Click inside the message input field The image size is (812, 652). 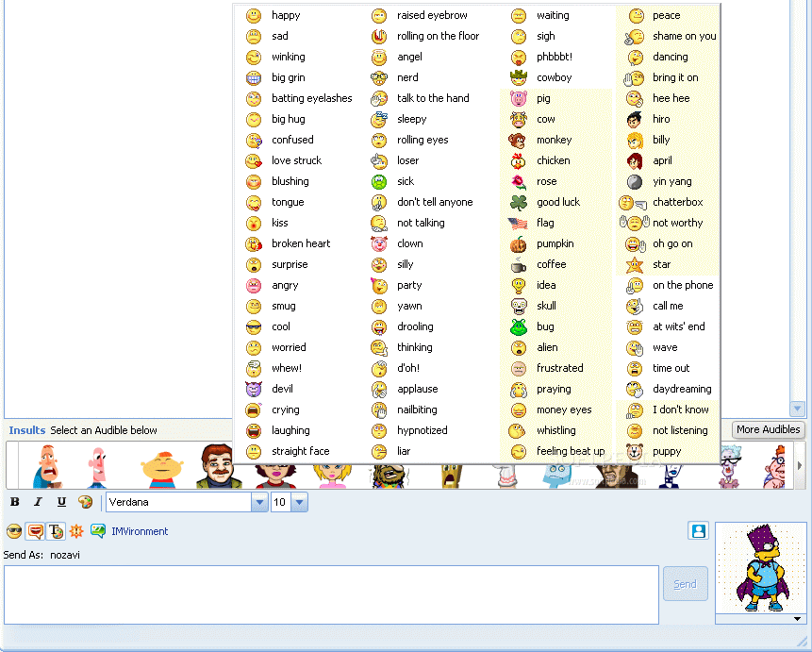coord(330,594)
